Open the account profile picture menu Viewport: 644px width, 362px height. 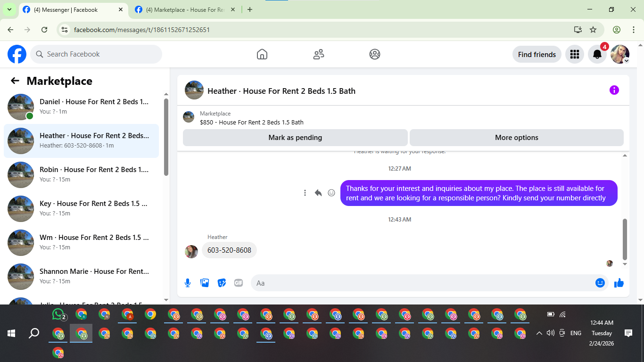(x=620, y=54)
